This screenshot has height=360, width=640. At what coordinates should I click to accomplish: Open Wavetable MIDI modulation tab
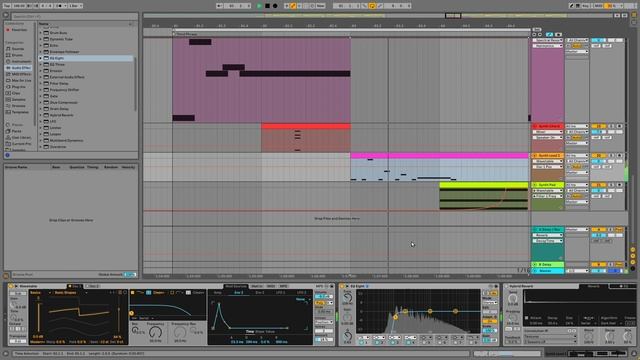271,287
